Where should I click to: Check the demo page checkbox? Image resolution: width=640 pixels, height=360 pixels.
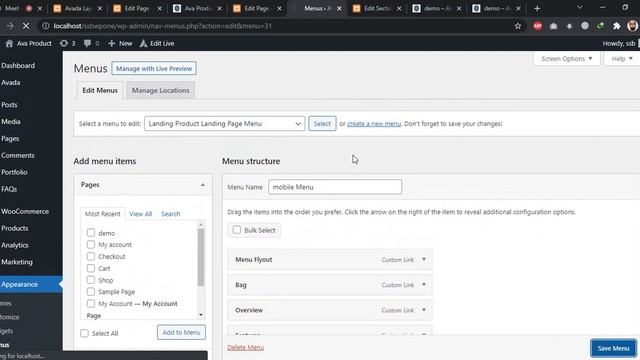click(x=91, y=233)
